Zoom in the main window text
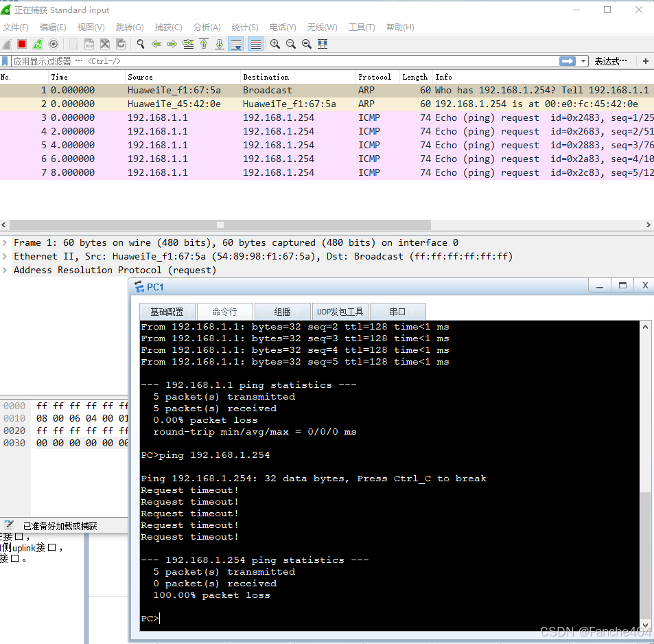This screenshot has height=644, width=654. click(275, 44)
